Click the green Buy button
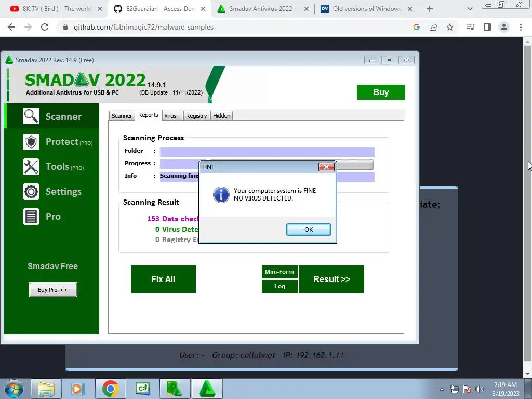532x399 pixels. coord(381,92)
